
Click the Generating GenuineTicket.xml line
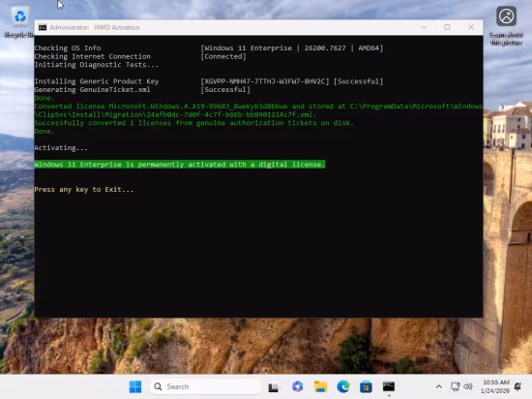coord(92,90)
